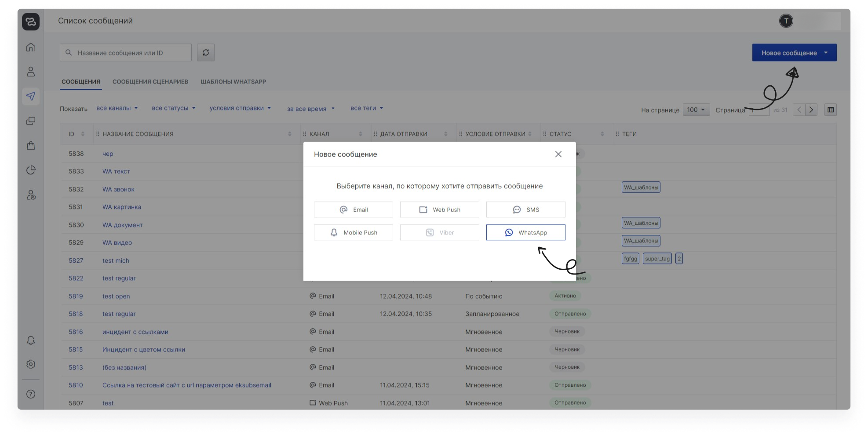
Task: Expand the arrow on Новое сообщение button
Action: point(826,53)
